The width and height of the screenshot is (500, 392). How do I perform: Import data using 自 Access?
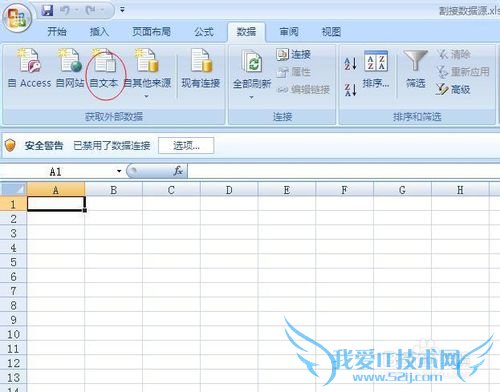click(x=29, y=69)
